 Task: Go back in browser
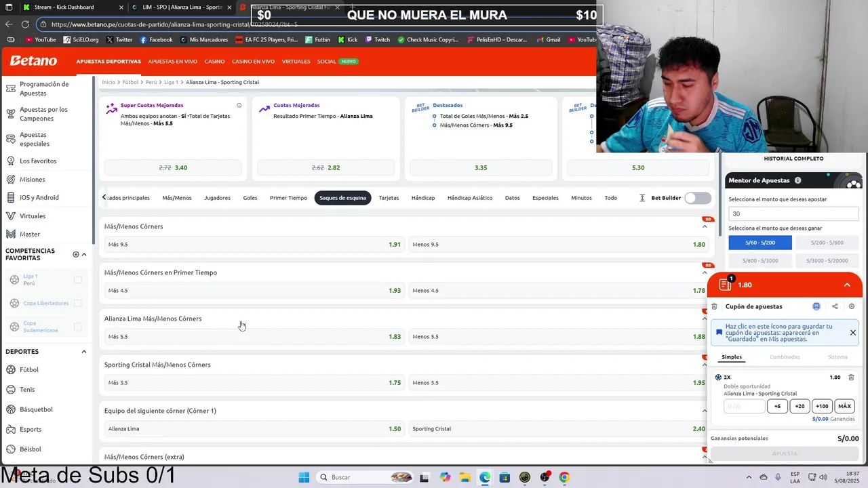[x=9, y=24]
